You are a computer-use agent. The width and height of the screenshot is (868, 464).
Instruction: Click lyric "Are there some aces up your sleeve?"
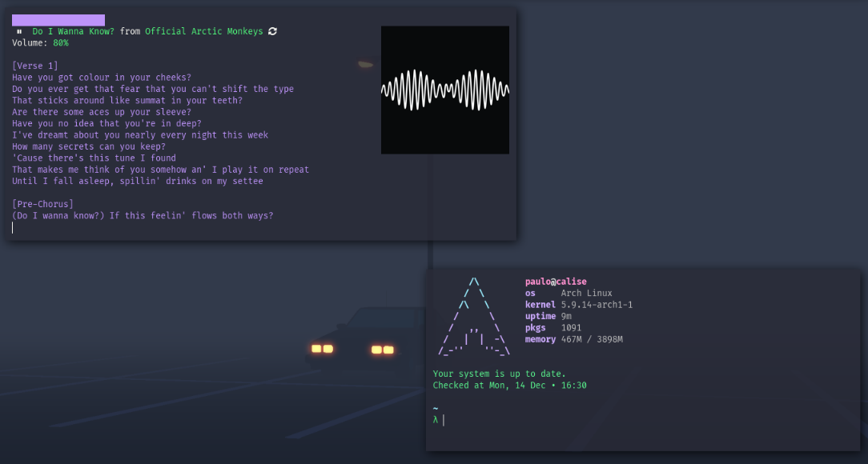click(x=102, y=112)
